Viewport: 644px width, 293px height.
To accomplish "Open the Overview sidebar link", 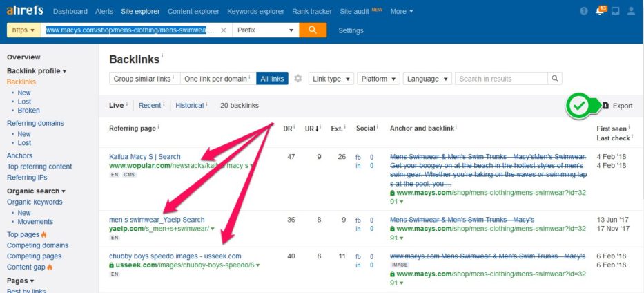I will (x=23, y=57).
